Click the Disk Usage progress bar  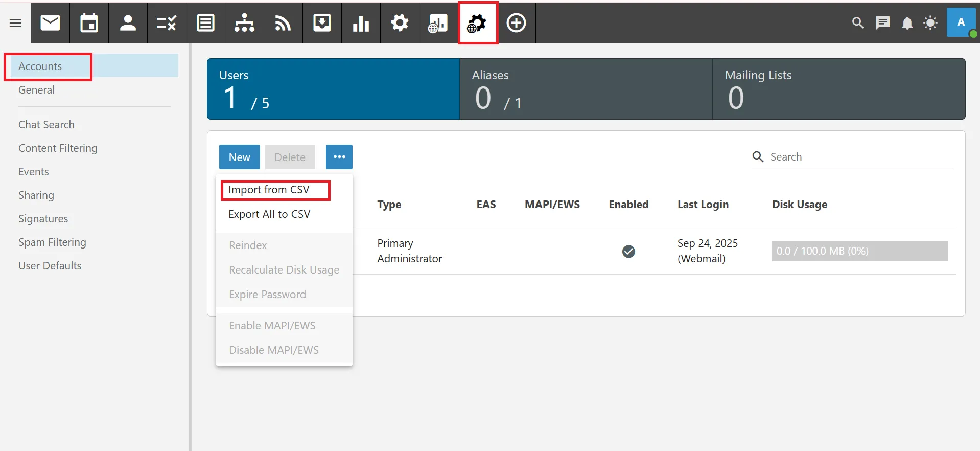[859, 251]
